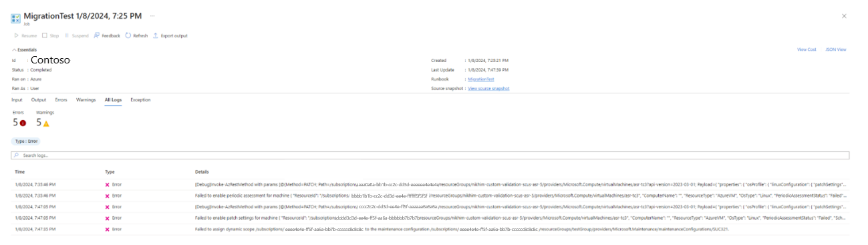The image size is (868, 245).
Task: Open the View Cost link
Action: 807,49
